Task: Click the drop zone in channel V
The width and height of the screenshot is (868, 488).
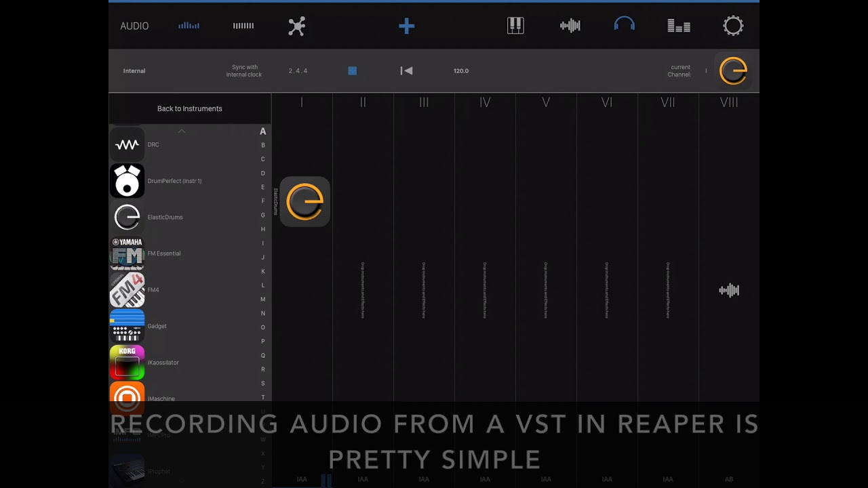Action: 546,290
